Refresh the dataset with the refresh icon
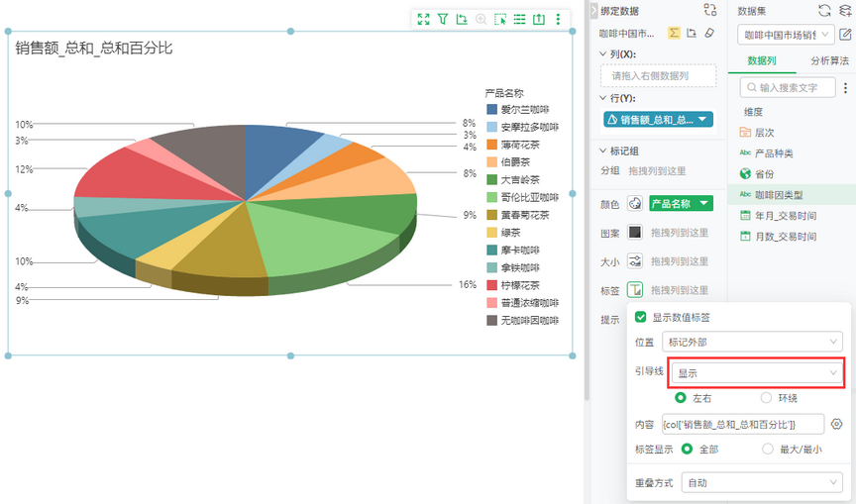Screen dimensions: 856x504 pyautogui.click(x=824, y=10)
